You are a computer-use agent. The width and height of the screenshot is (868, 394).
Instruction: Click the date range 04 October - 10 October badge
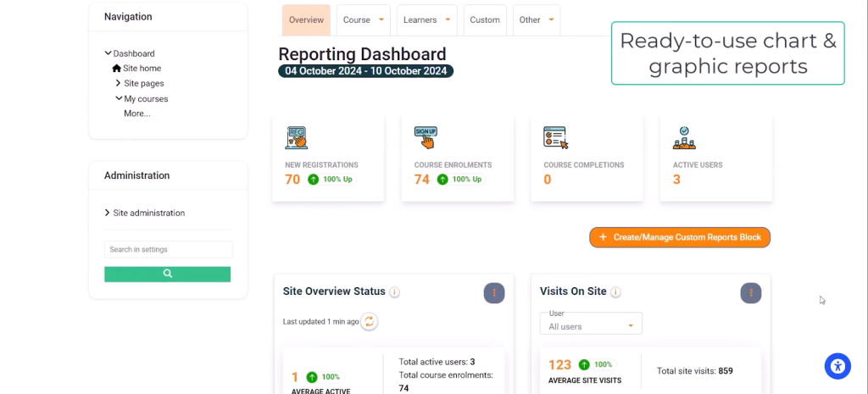(366, 71)
